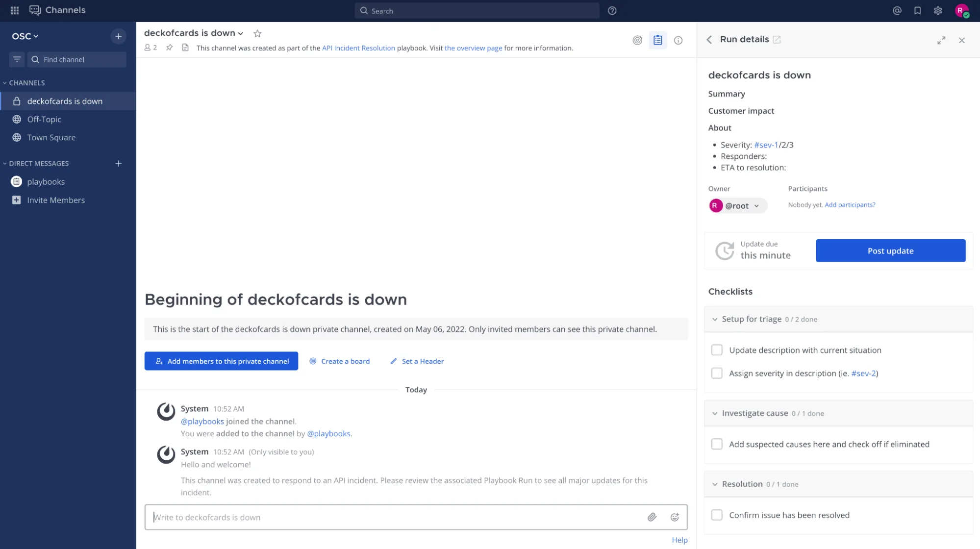Expand the Run details sidebar
The width and height of the screenshot is (980, 549).
941,40
